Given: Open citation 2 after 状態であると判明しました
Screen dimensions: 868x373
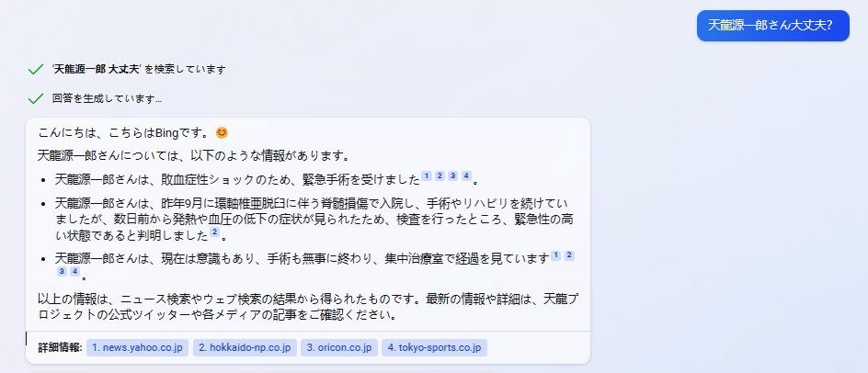Looking at the screenshot, I should pyautogui.click(x=215, y=232).
